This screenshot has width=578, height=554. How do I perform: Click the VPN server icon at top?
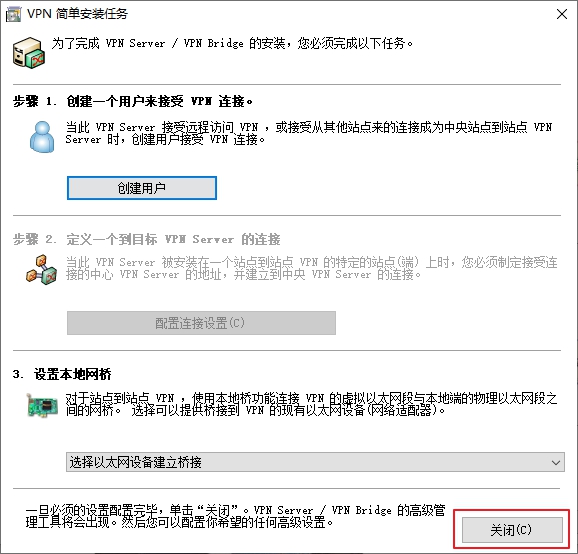29,53
